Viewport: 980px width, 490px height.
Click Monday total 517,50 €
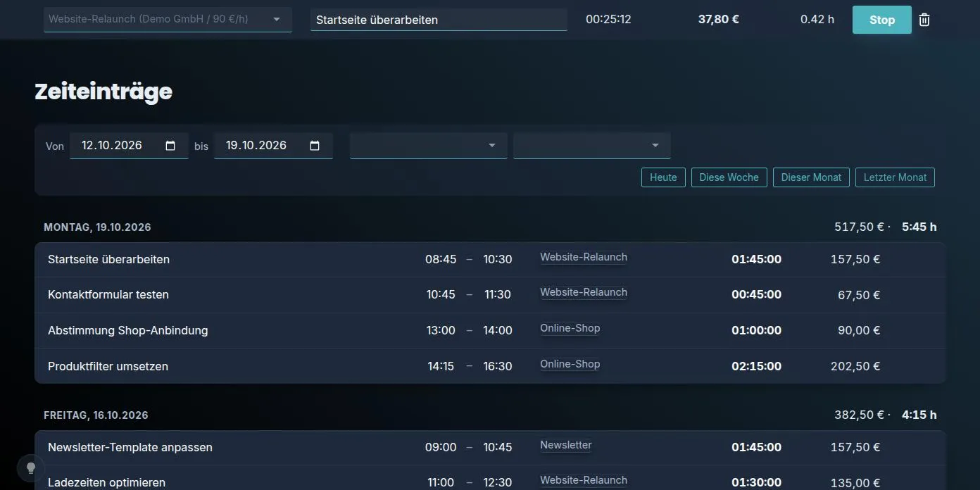859,227
